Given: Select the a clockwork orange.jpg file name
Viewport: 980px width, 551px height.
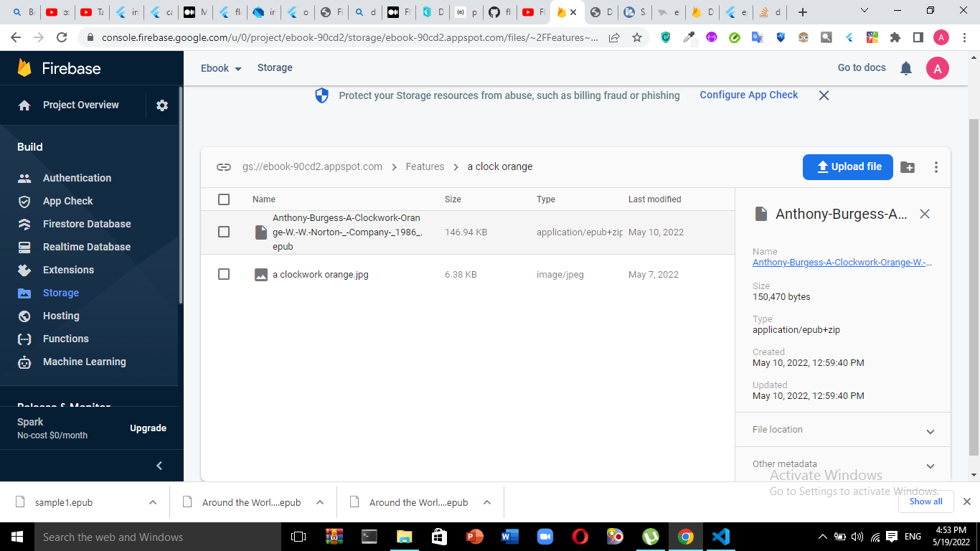Looking at the screenshot, I should pos(321,274).
